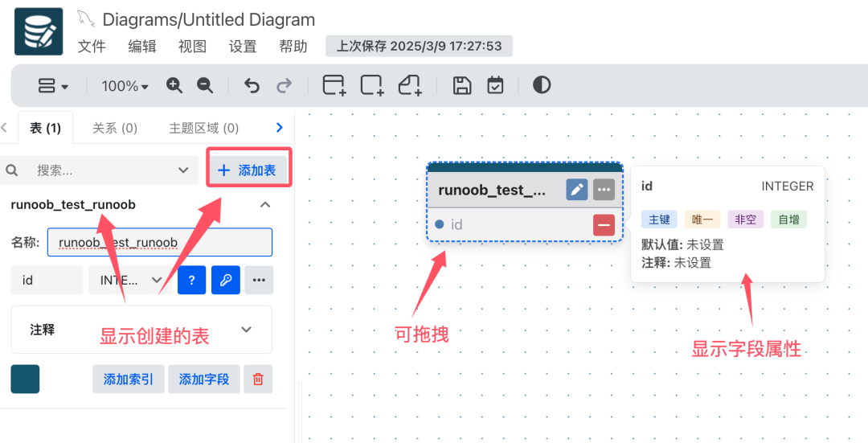This screenshot has width=868, height=443.
Task: Click the 添加表 button
Action: pos(248,170)
